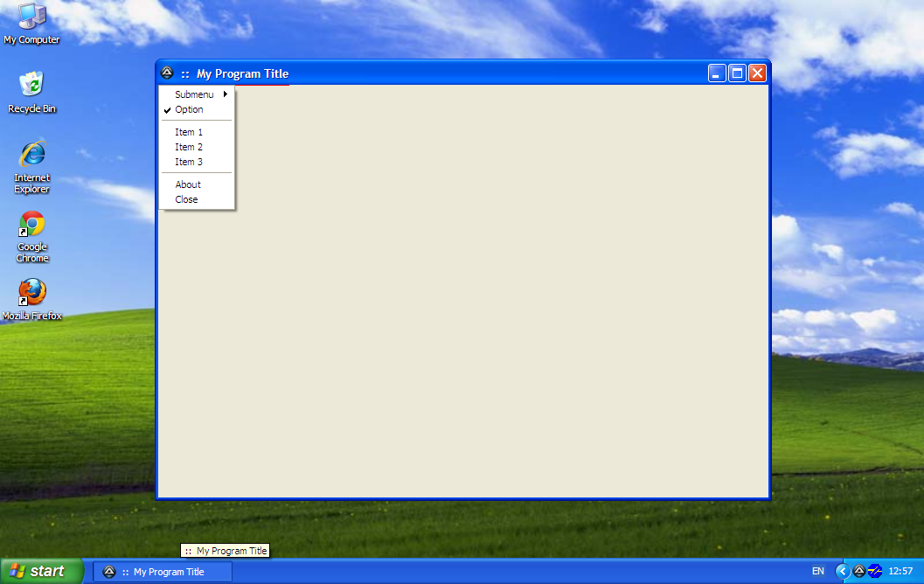Toggle the checked Option menu item

198,109
